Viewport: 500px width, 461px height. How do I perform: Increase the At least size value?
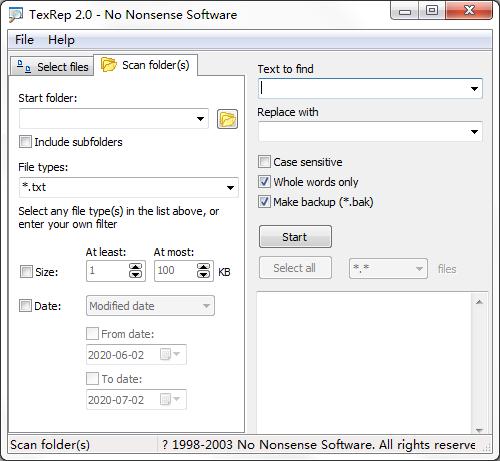tap(135, 267)
